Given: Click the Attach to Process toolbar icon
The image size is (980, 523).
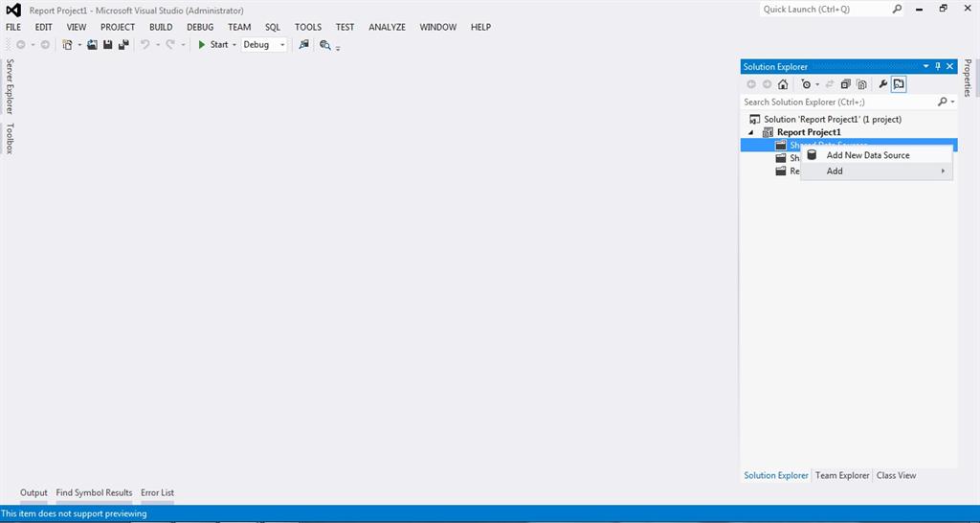Looking at the screenshot, I should point(303,45).
